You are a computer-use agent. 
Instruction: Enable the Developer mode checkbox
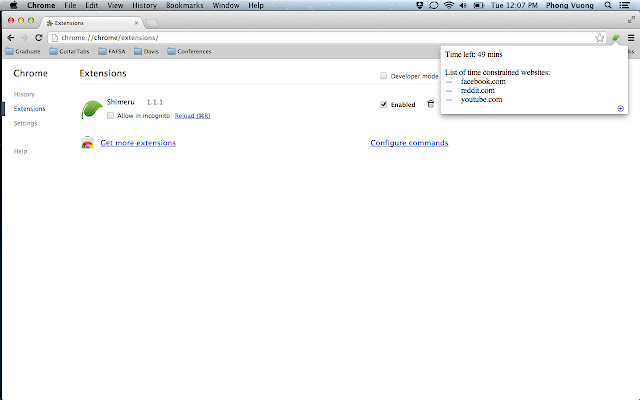tap(383, 76)
